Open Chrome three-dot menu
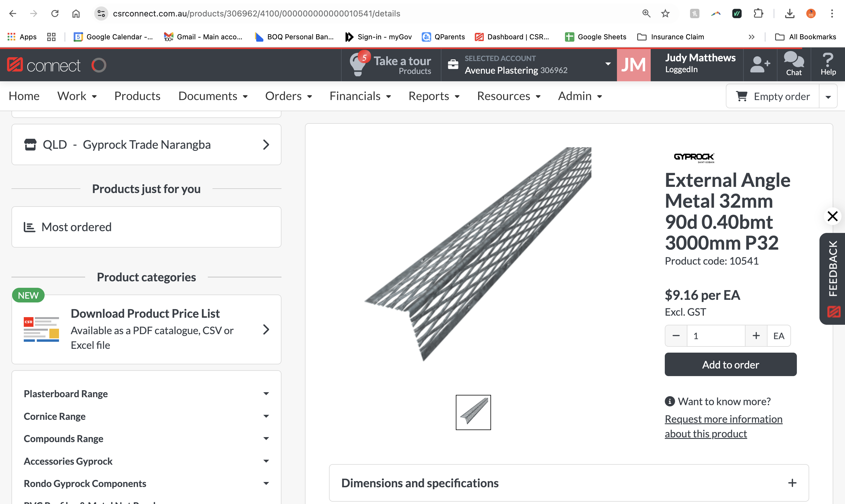845x504 pixels. (832, 13)
